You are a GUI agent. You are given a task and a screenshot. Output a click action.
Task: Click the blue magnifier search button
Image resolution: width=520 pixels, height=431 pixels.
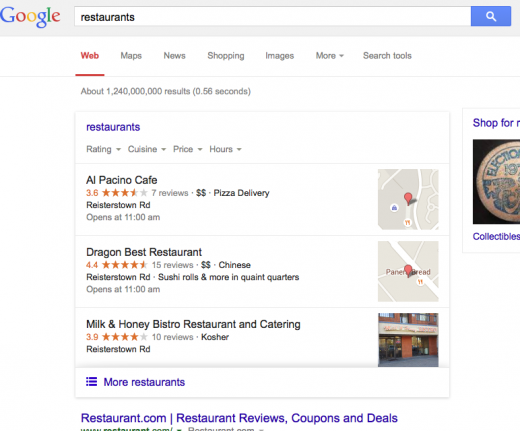[491, 16]
